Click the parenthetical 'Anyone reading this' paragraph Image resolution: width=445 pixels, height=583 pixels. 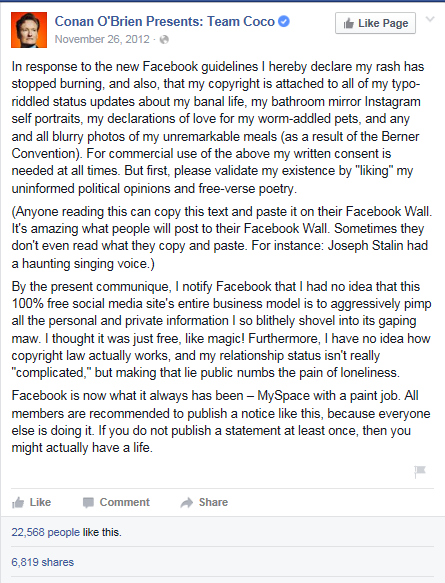coord(222,237)
